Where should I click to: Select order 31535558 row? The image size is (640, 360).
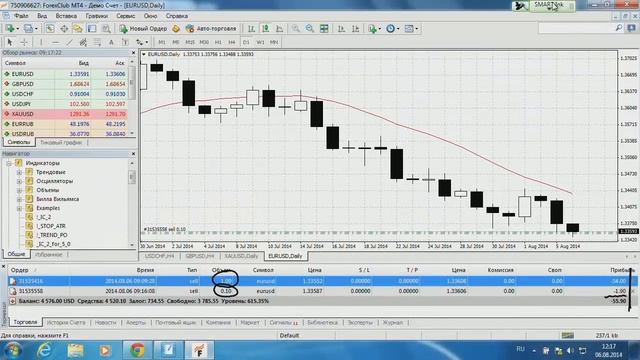[322, 291]
